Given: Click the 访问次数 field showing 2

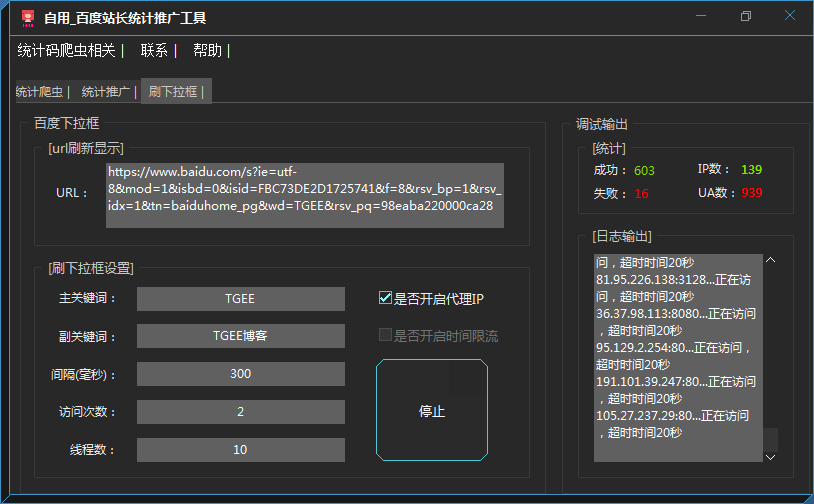Looking at the screenshot, I should click(x=240, y=412).
